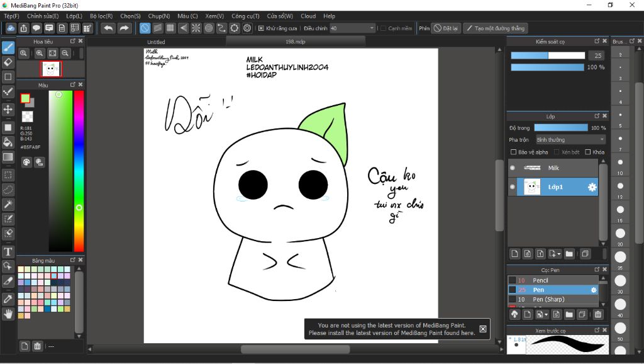The width and height of the screenshot is (644, 364).
Task: Click the green foreground color swatch
Action: [25, 98]
